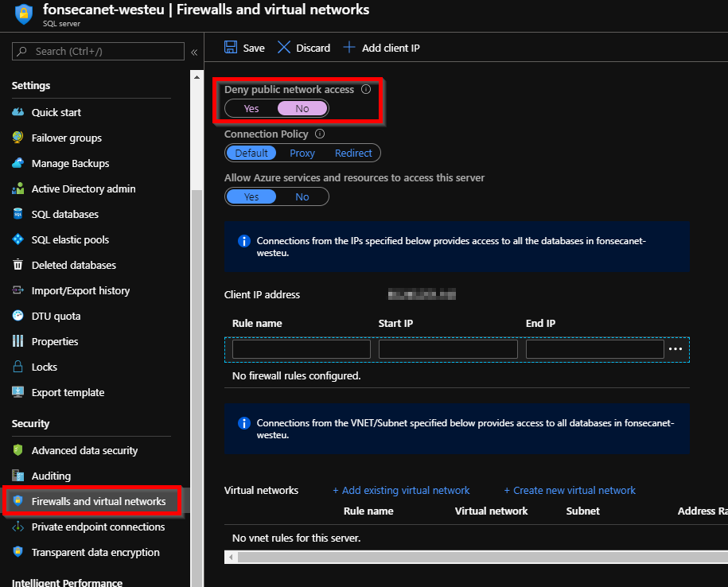Click the SQL server shield icon in header

coord(24,14)
